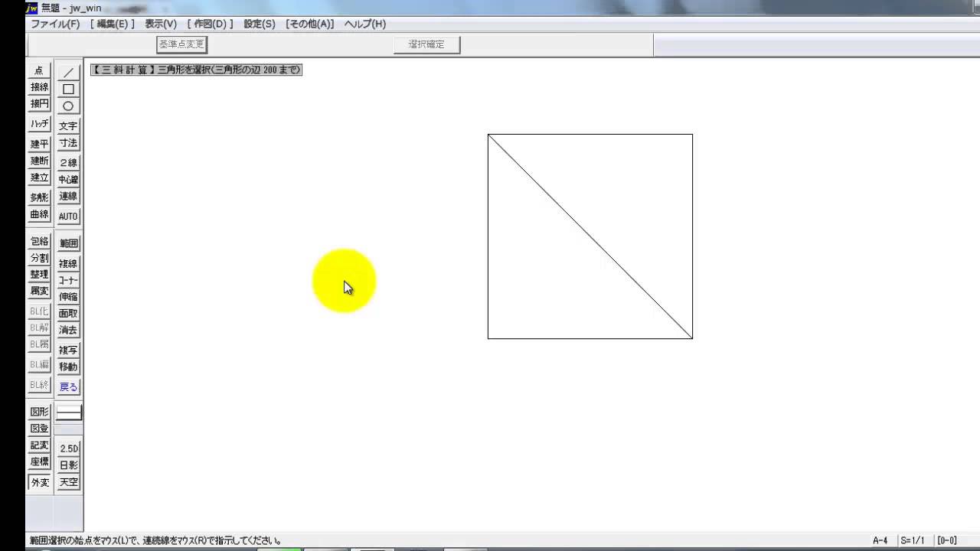Open the 編集(E) menu
The image size is (980, 551).
[113, 24]
